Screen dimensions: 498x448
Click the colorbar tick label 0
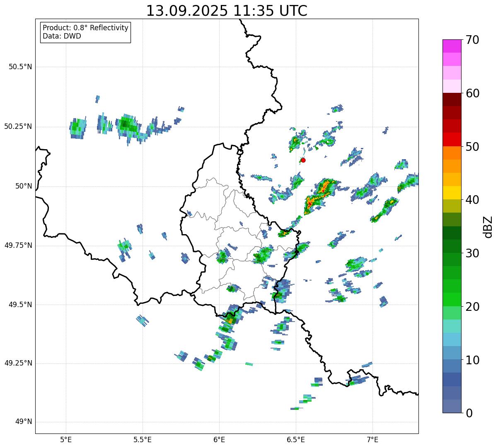tap(469, 413)
